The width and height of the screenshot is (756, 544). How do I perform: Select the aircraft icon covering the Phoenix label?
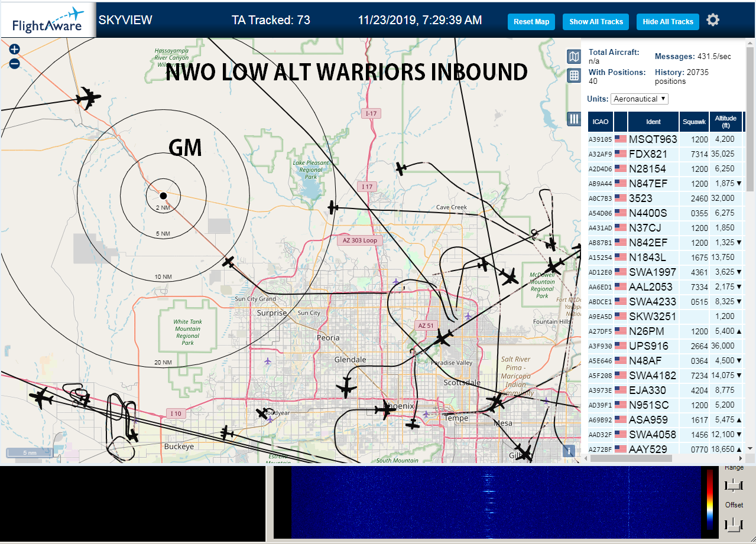(387, 408)
